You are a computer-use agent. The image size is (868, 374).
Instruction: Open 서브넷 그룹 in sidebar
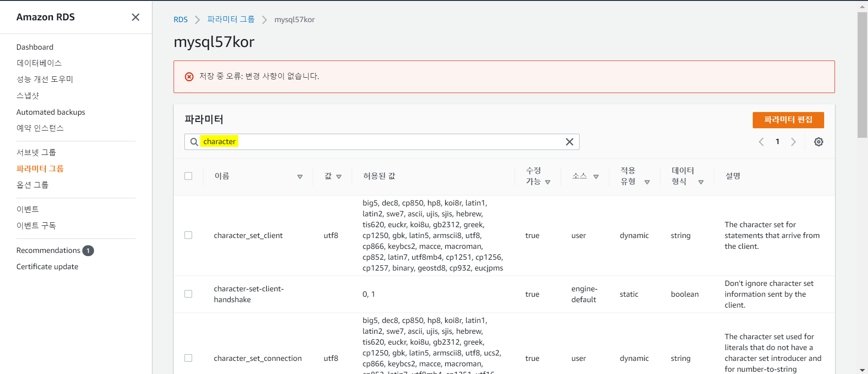click(36, 153)
